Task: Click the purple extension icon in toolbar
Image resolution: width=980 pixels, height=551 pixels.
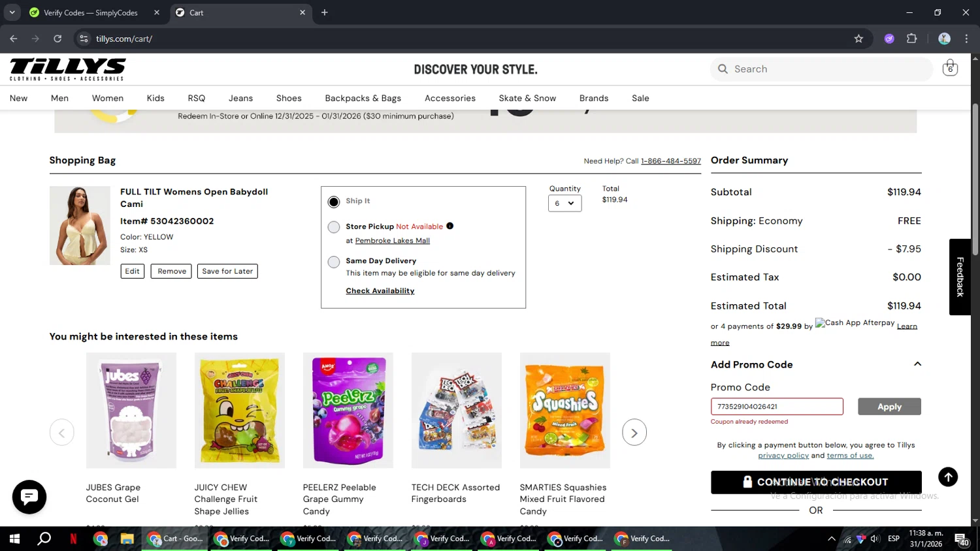Action: (889, 39)
